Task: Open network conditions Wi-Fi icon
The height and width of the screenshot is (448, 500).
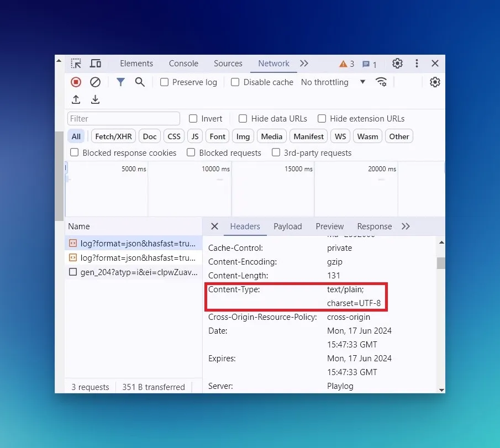Action: point(381,82)
